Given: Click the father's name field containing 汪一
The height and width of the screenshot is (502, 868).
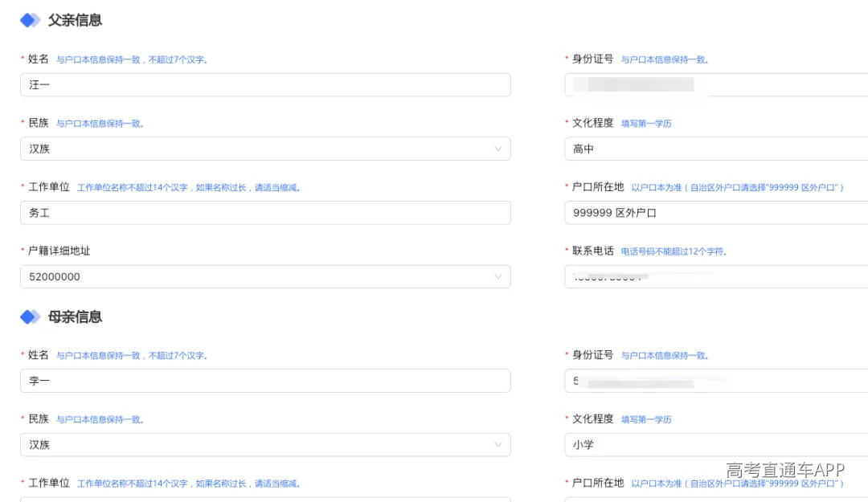Looking at the screenshot, I should coord(265,84).
